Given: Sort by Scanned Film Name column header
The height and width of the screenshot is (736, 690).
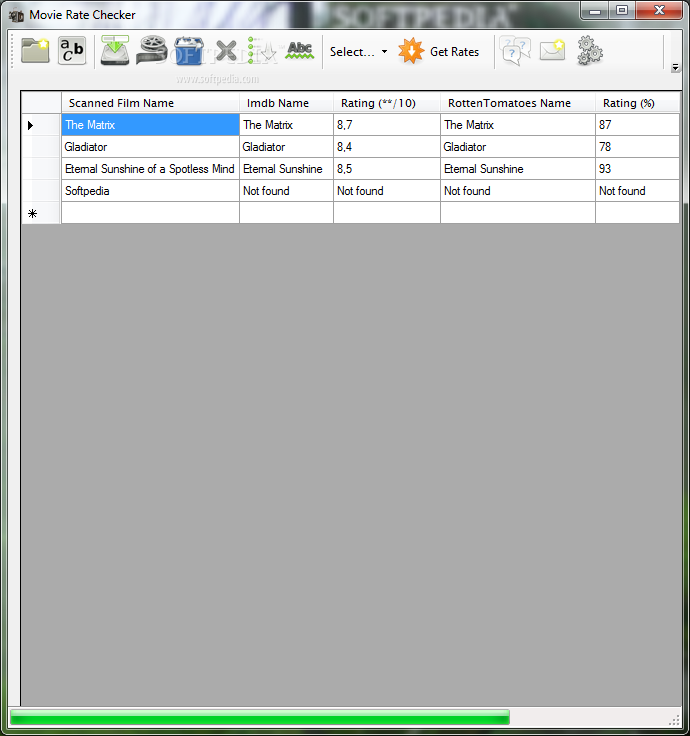Looking at the screenshot, I should pyautogui.click(x=150, y=103).
